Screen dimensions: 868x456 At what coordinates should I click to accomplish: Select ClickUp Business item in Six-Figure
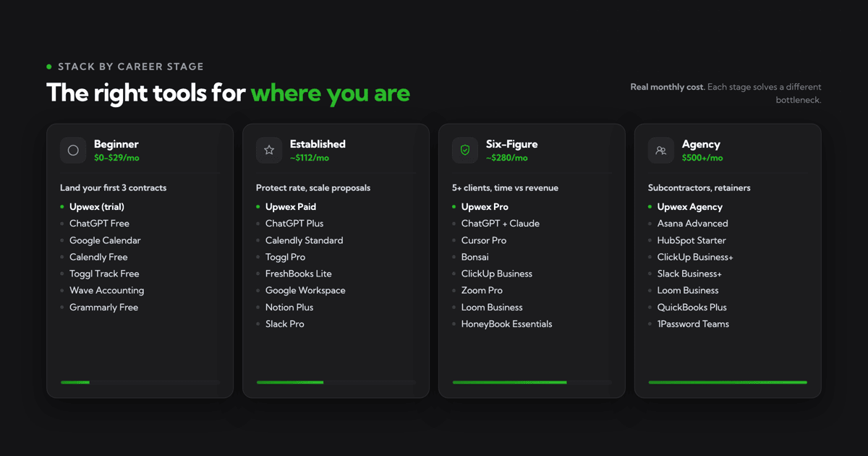[497, 274]
